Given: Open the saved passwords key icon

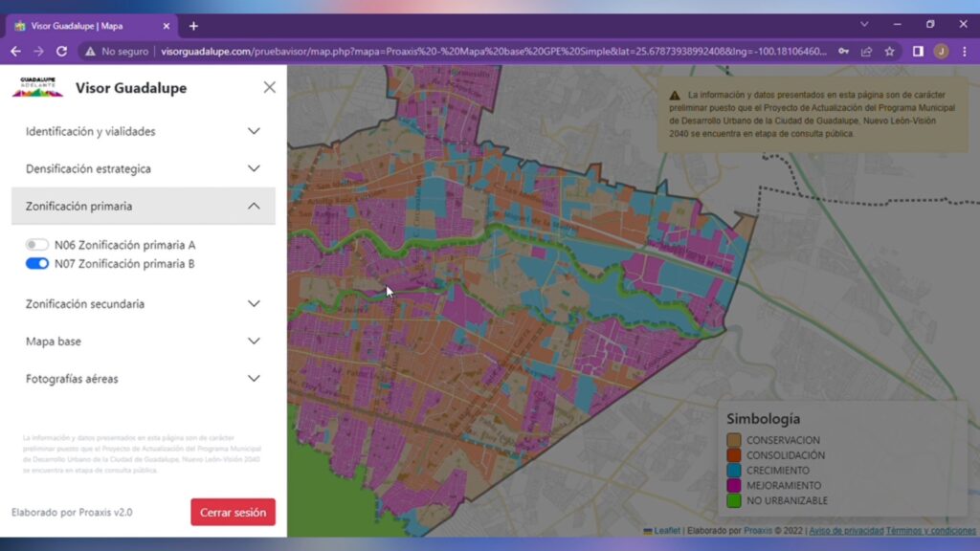Looking at the screenshot, I should [x=843, y=51].
